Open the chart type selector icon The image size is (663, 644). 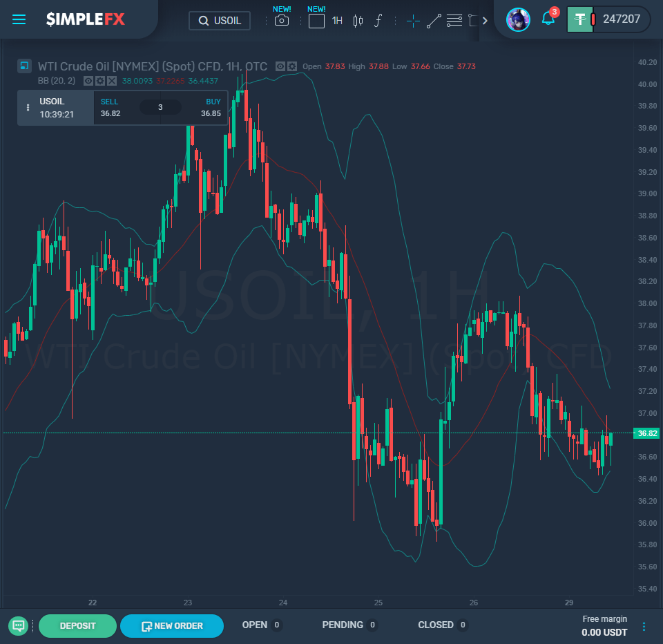[x=316, y=21]
